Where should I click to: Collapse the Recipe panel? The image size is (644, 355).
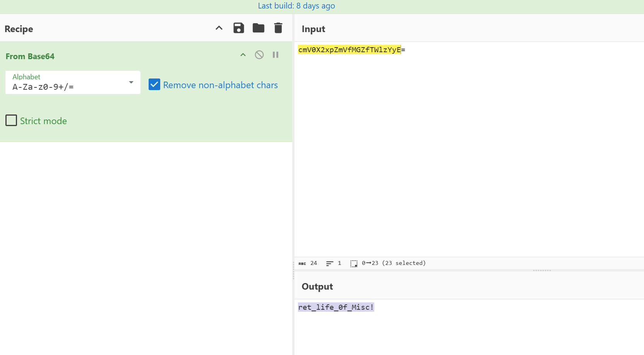[219, 28]
